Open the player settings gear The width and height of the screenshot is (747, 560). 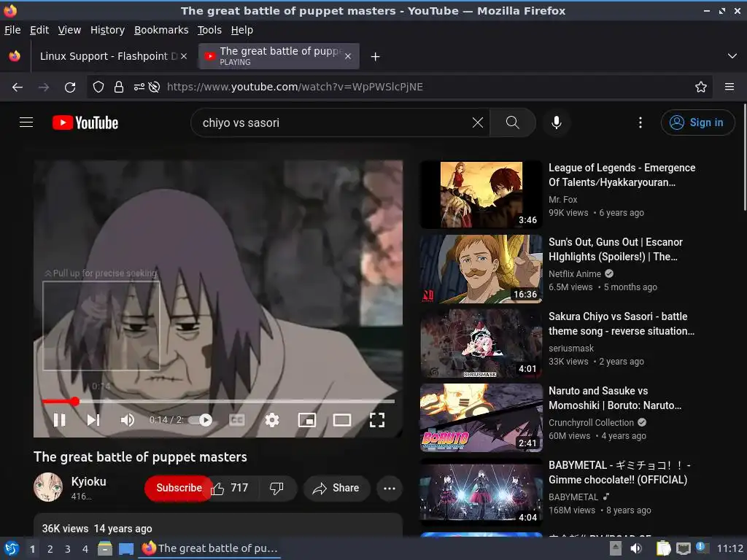click(272, 420)
